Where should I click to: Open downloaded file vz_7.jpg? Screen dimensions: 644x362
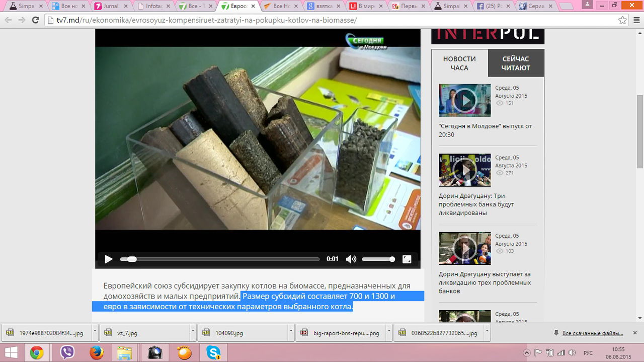pos(144,333)
